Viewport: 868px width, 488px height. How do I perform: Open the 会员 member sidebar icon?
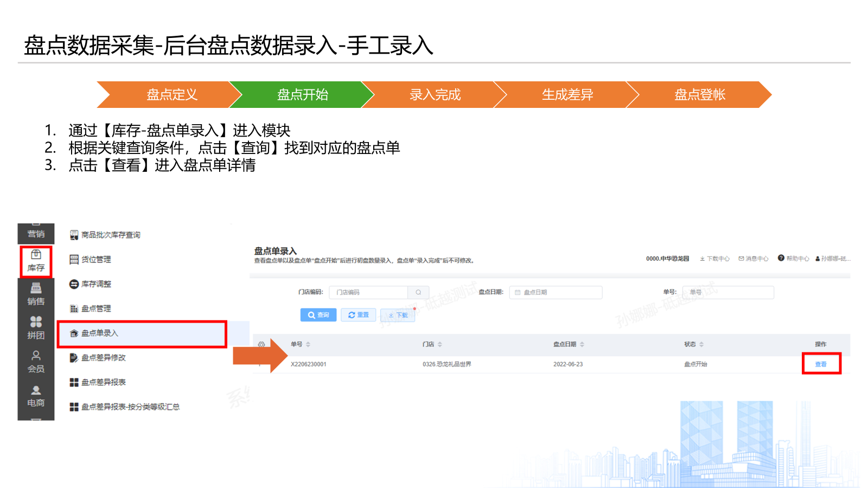click(x=36, y=362)
